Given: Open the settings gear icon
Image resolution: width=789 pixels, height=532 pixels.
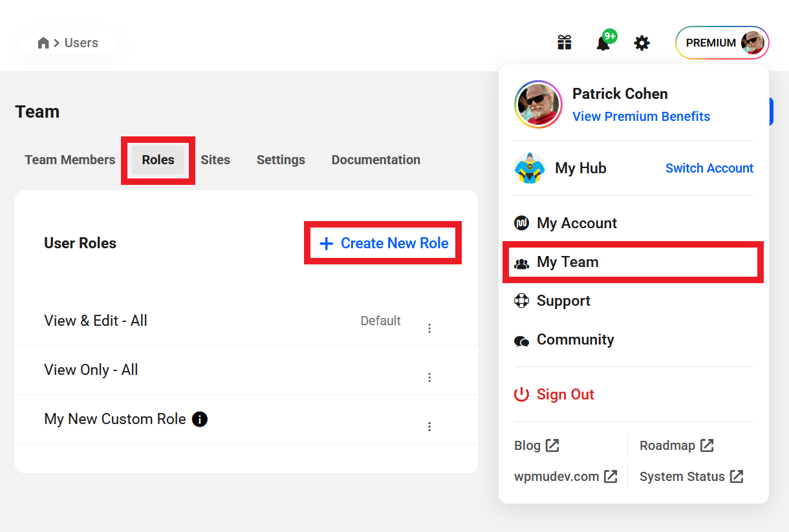Looking at the screenshot, I should tap(642, 43).
